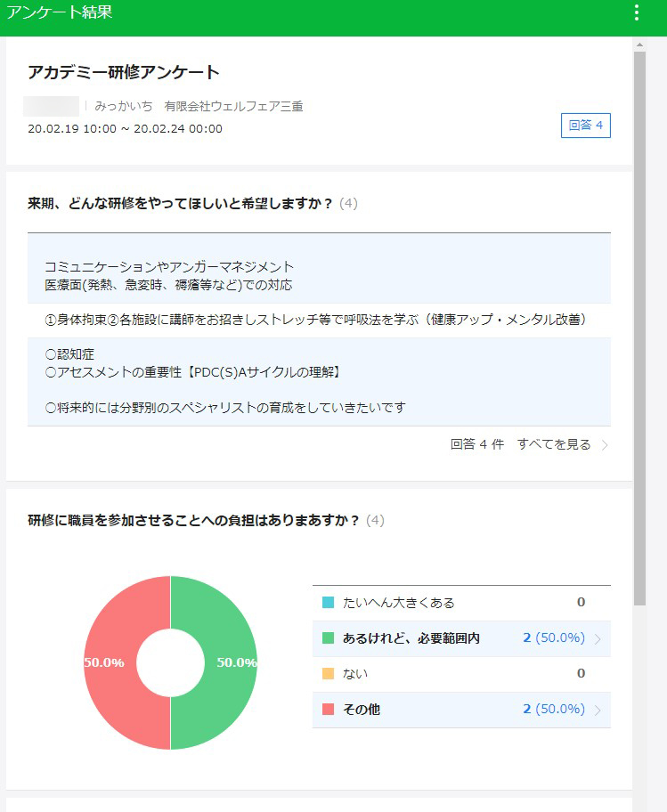Select the red half of the donut chart
Screen dimensions: 667x812
pyautogui.click(x=113, y=662)
